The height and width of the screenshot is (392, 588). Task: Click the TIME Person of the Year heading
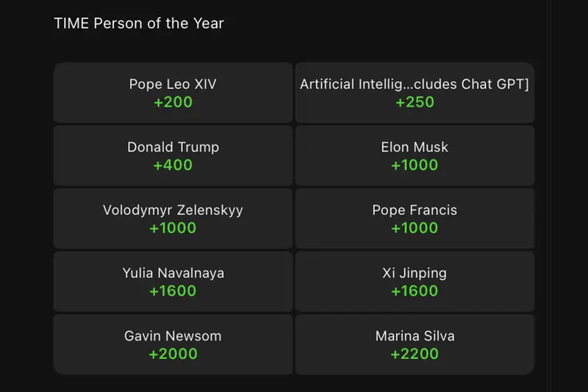tap(139, 23)
